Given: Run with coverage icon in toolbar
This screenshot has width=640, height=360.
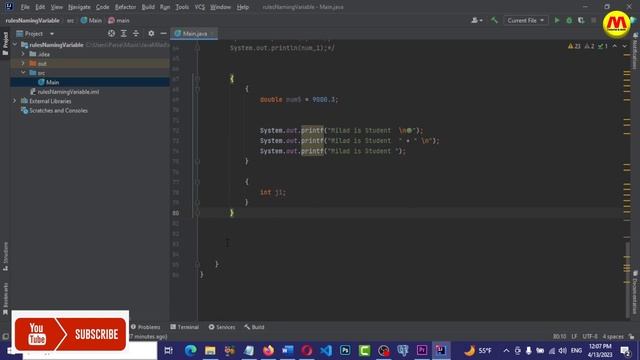Looking at the screenshot, I should [581, 20].
